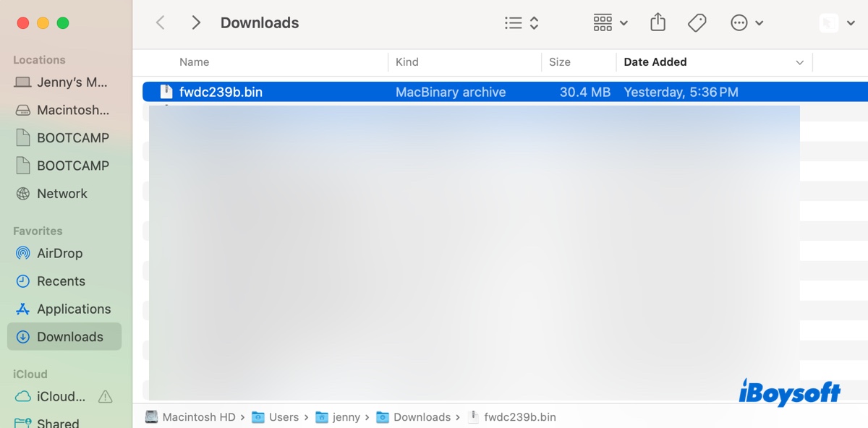Click the Edit Tags icon

697,23
